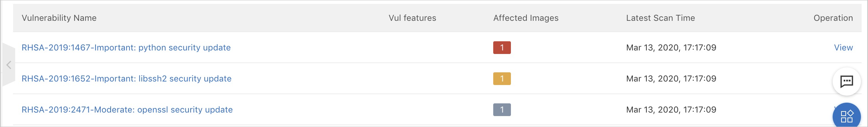Open RHSA-2019:1652 libssh2 security update

(x=127, y=79)
